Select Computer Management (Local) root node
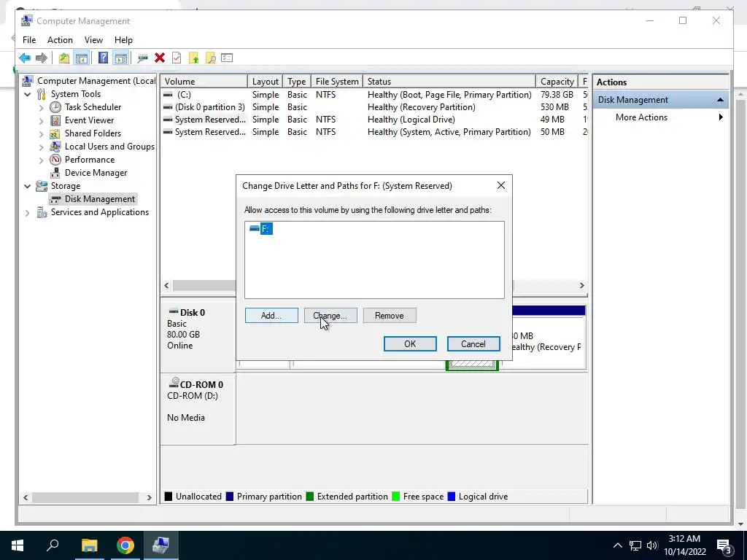Image resolution: width=747 pixels, height=560 pixels. (96, 81)
